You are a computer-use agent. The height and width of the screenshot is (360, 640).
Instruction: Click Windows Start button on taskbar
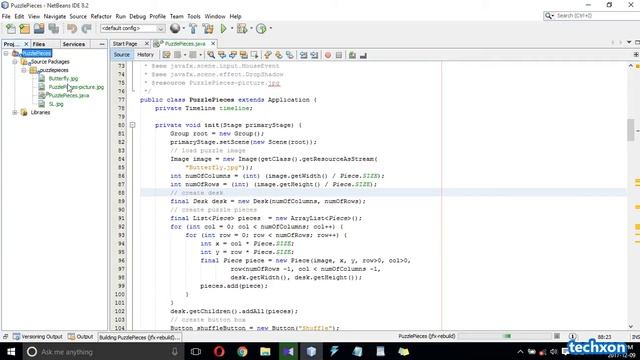(11, 351)
